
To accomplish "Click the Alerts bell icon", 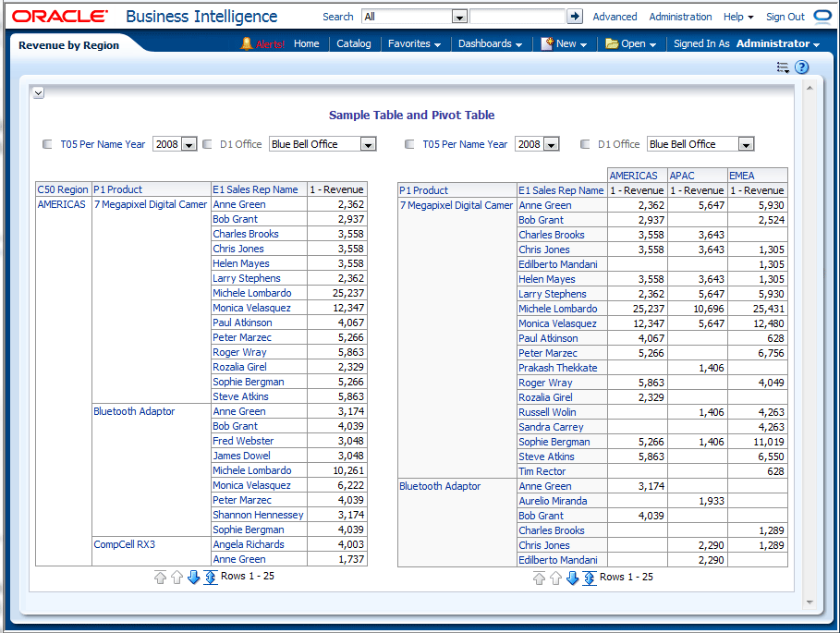I will coord(246,43).
